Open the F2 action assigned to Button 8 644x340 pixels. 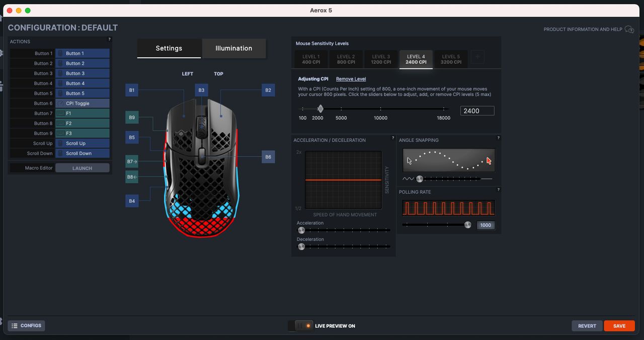pyautogui.click(x=83, y=123)
